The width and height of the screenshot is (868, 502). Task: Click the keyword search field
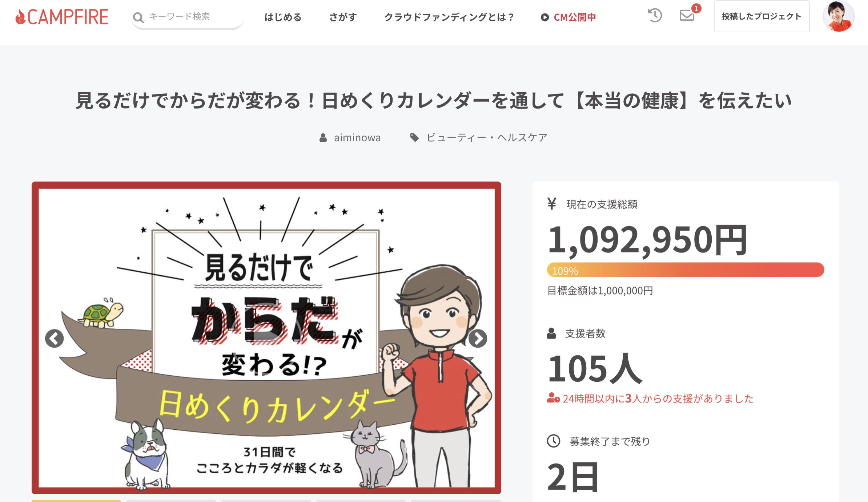(188, 17)
